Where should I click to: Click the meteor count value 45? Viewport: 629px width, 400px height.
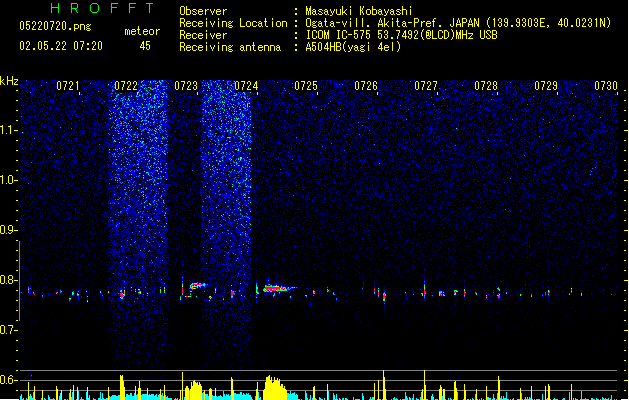145,46
